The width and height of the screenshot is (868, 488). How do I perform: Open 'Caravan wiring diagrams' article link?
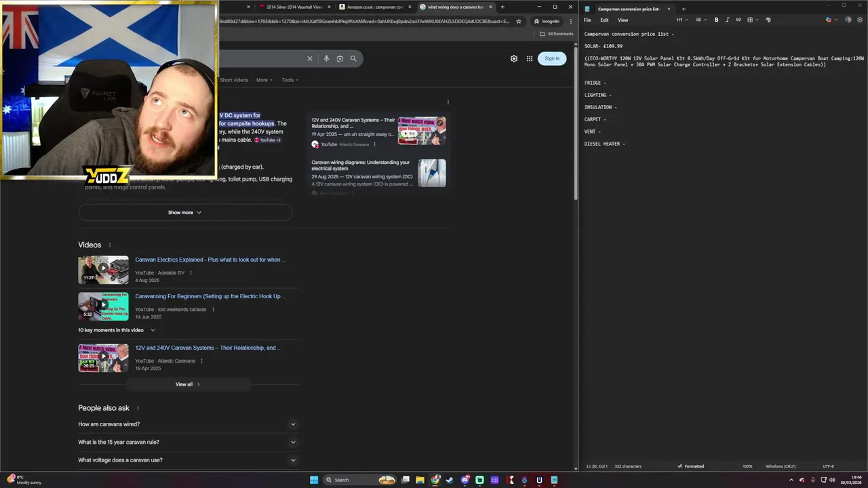[x=361, y=165]
